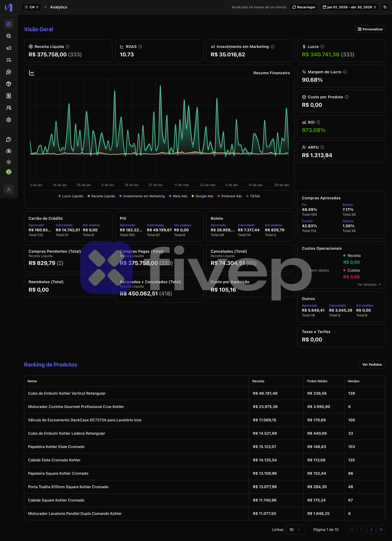392x541 pixels.
Task: Select row Cabide Elate Cromado Kohler
Action: (205, 460)
